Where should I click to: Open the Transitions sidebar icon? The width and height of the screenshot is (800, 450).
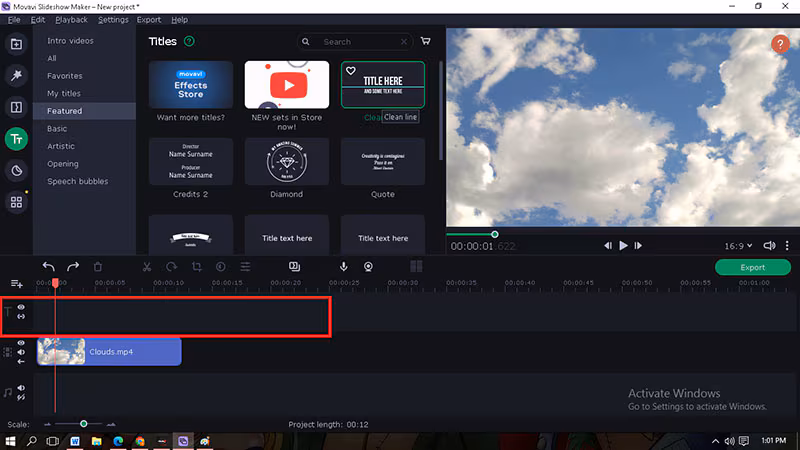pos(16,107)
